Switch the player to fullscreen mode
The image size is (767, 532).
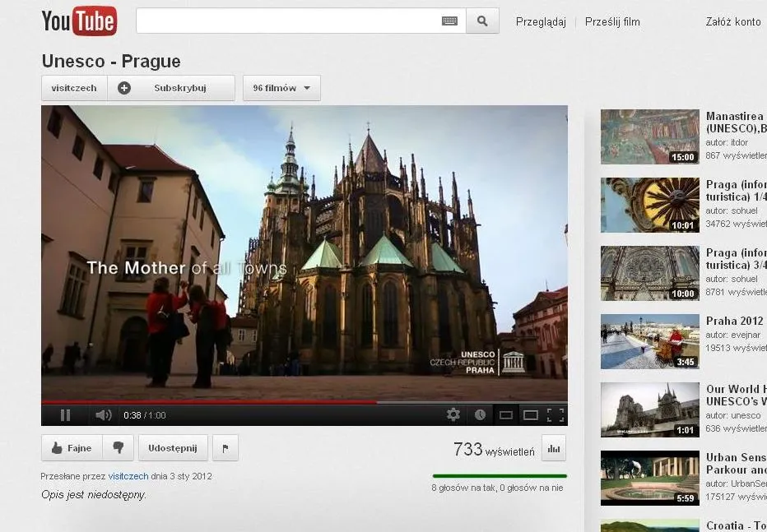click(552, 415)
